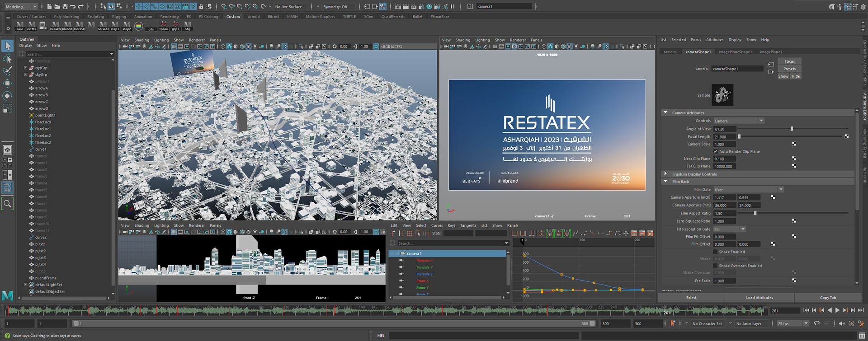This screenshot has height=341, width=868.
Task: Click the Angle of View slider handle
Action: point(792,129)
